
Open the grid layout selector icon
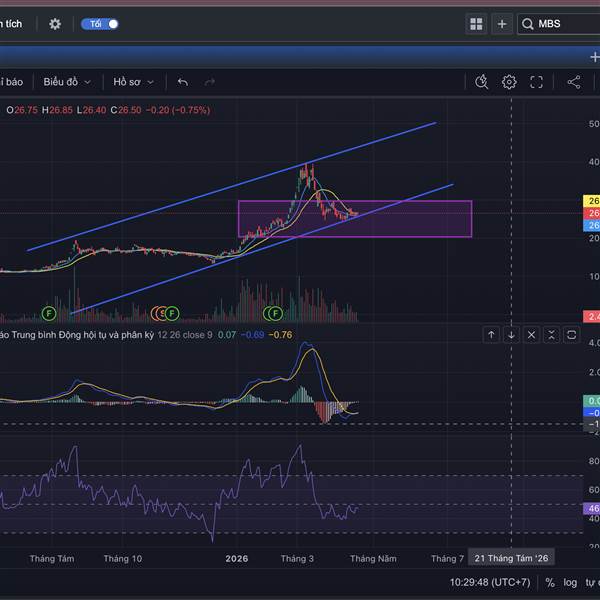476,24
